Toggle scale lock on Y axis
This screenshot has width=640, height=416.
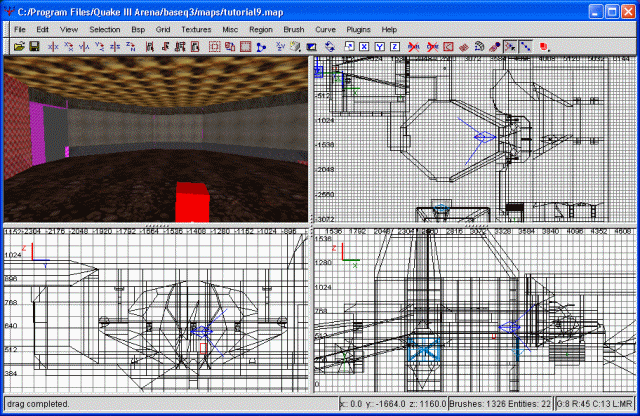pos(380,47)
